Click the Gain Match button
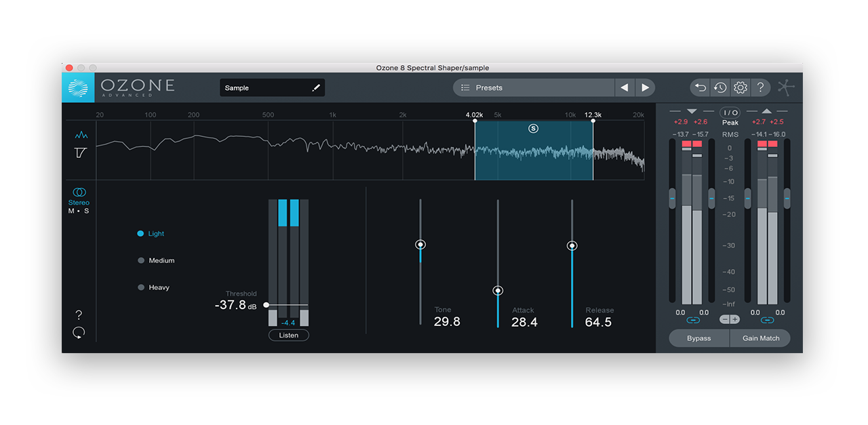868x425 pixels. [x=761, y=338]
